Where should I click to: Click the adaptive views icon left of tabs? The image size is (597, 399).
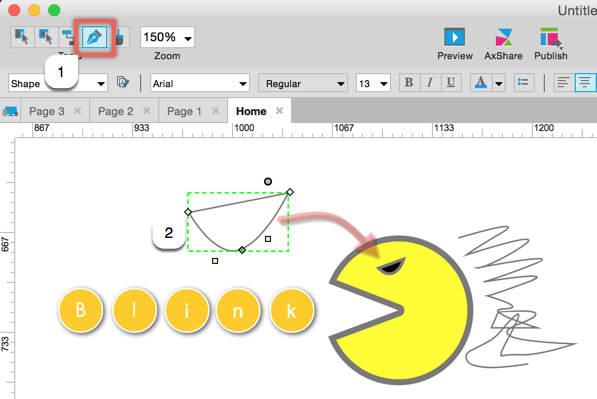pyautogui.click(x=10, y=112)
